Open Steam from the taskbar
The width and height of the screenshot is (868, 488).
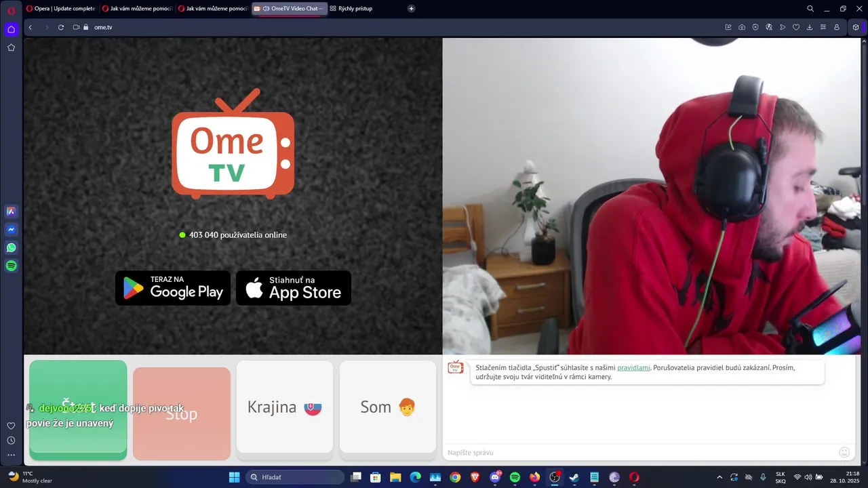coord(574,477)
